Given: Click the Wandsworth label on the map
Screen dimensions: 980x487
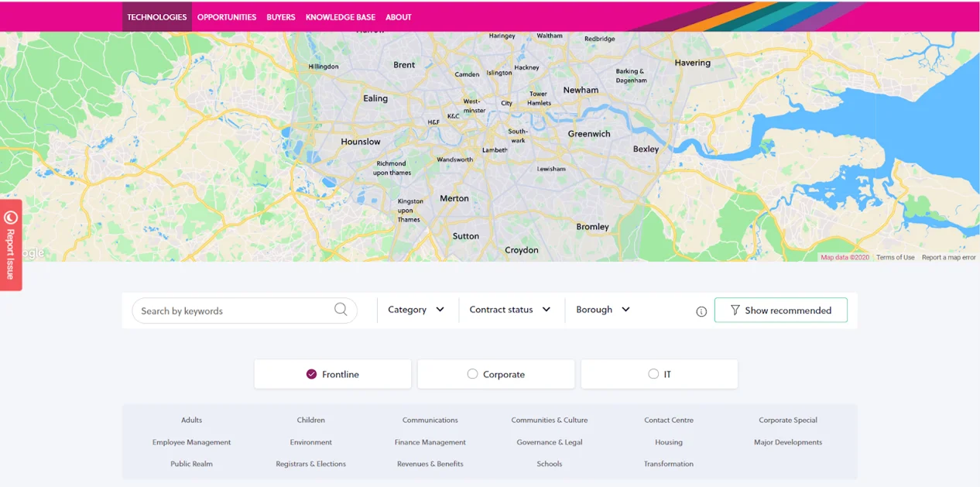Looking at the screenshot, I should tap(454, 159).
